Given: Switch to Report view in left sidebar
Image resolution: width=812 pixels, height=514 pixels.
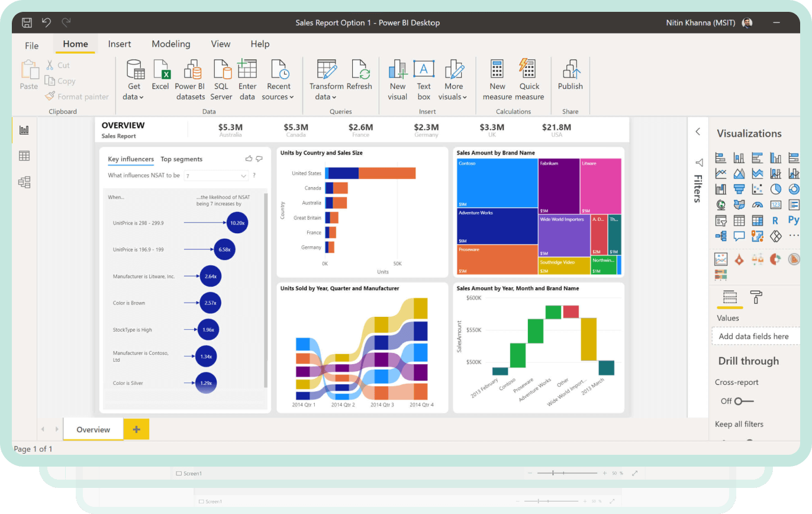Looking at the screenshot, I should (24, 130).
